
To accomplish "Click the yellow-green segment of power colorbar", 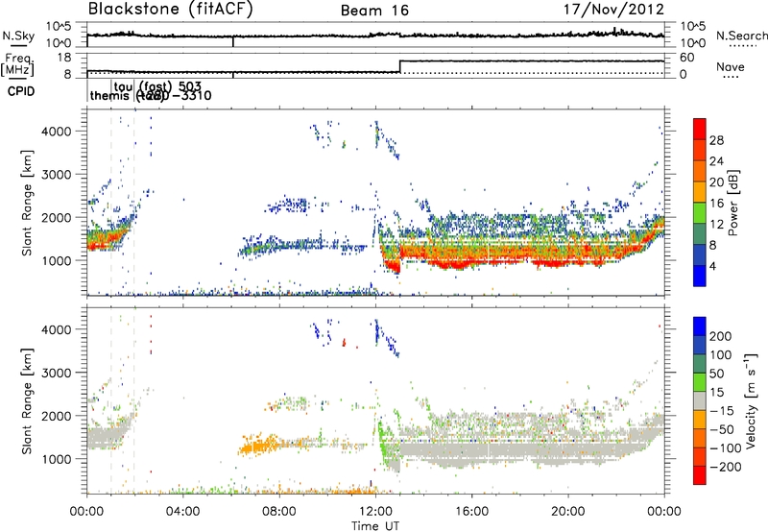I will tap(700, 212).
